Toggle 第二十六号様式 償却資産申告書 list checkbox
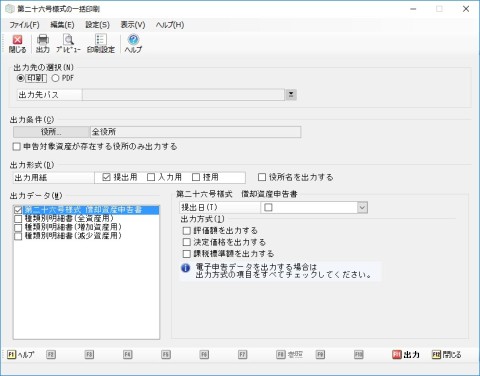480x376 pixels. [x=18, y=210]
